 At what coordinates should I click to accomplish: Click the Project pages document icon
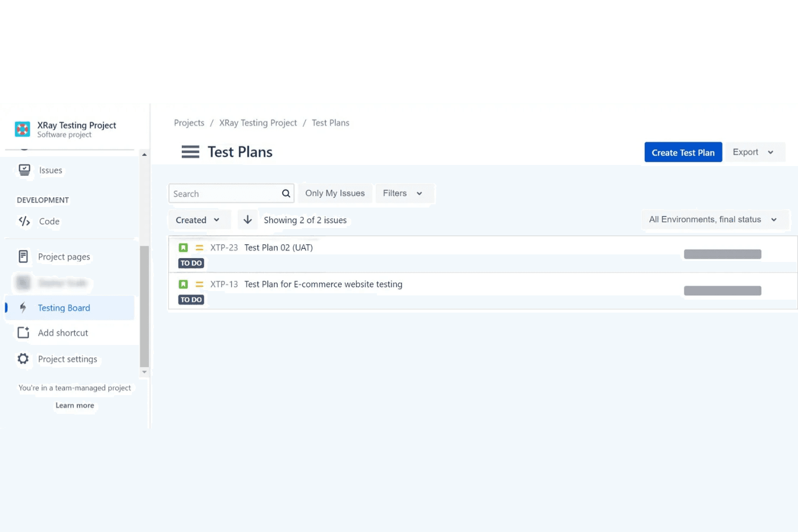[x=23, y=257]
